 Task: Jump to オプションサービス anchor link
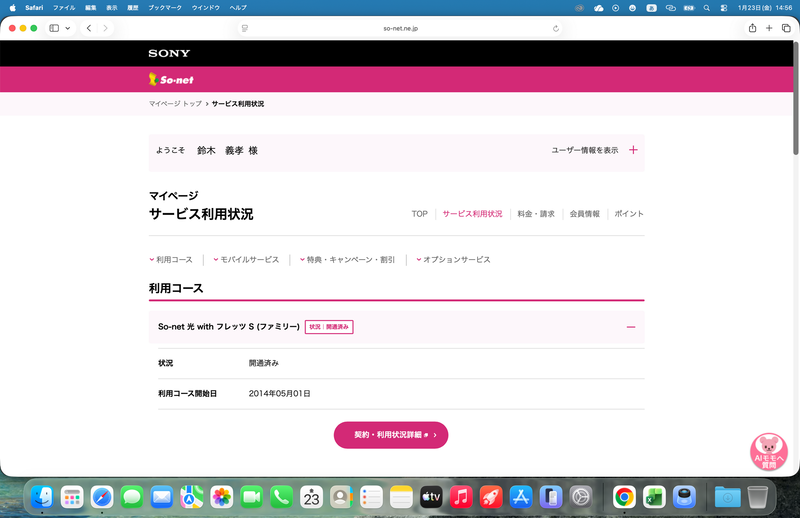[x=454, y=259]
